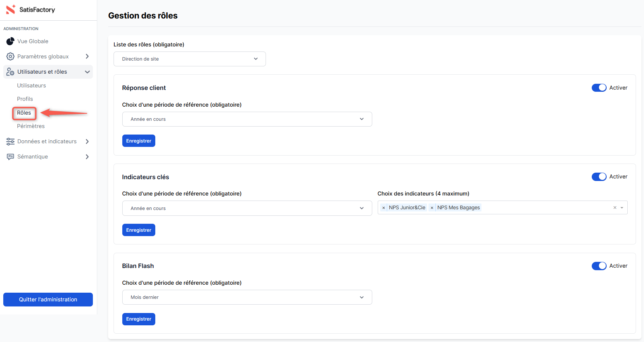Screen dimensions: 644x342
Task: Open the Profils submenu item
Action: point(25,99)
